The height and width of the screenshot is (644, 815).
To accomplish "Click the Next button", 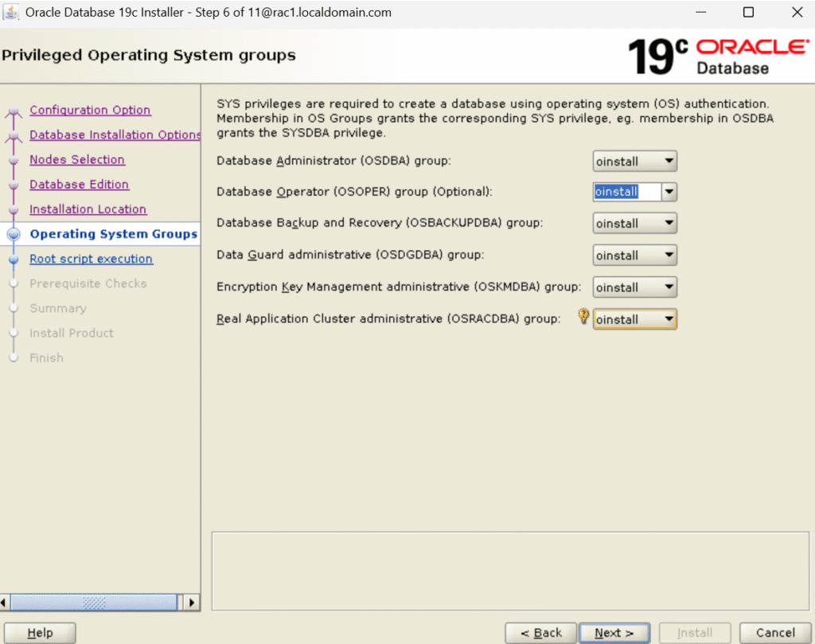I will (x=614, y=633).
